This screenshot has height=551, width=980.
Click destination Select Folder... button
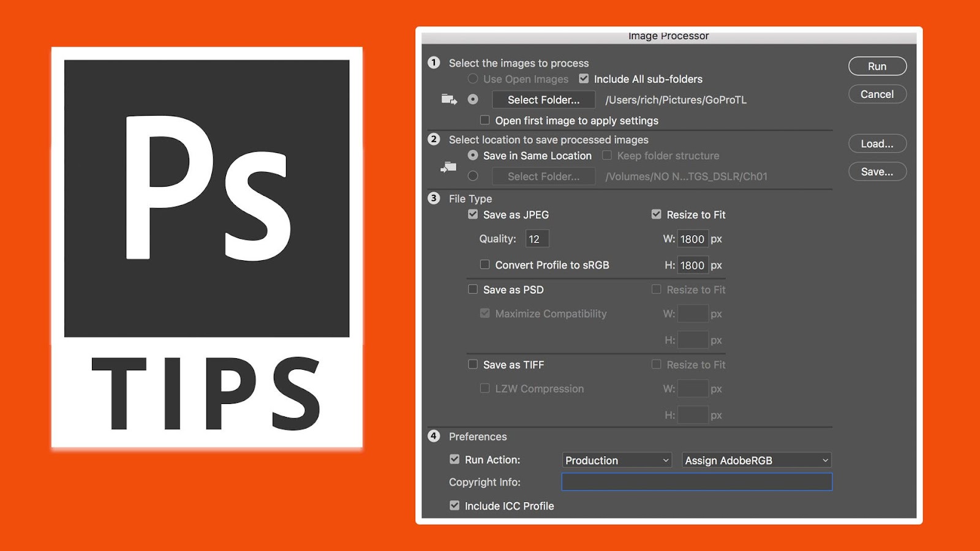click(x=544, y=176)
